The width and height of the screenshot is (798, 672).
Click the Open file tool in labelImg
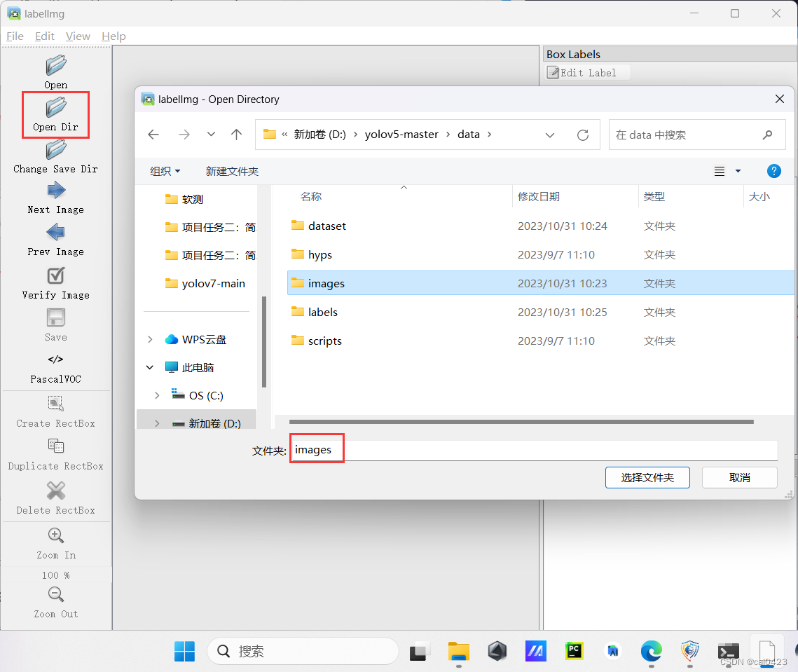[x=55, y=71]
